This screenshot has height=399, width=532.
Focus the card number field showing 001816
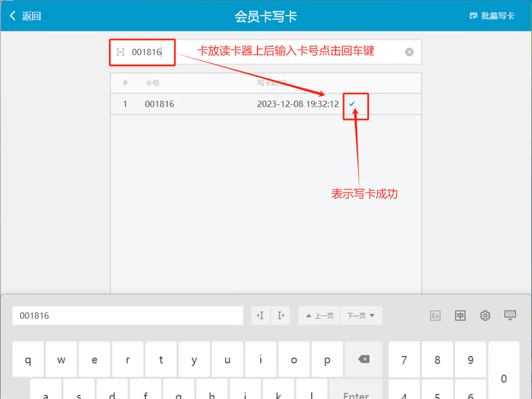(x=266, y=52)
